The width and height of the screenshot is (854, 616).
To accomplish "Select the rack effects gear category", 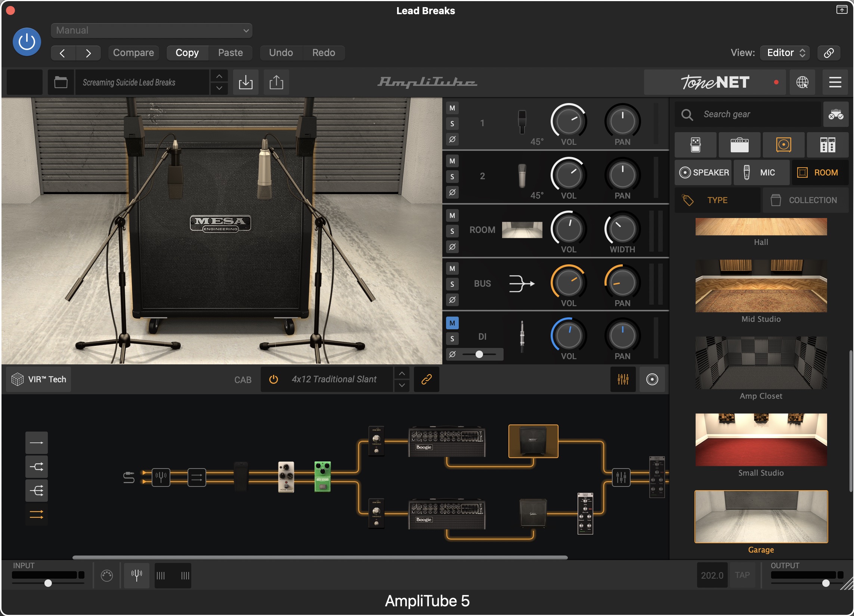I will click(x=827, y=145).
